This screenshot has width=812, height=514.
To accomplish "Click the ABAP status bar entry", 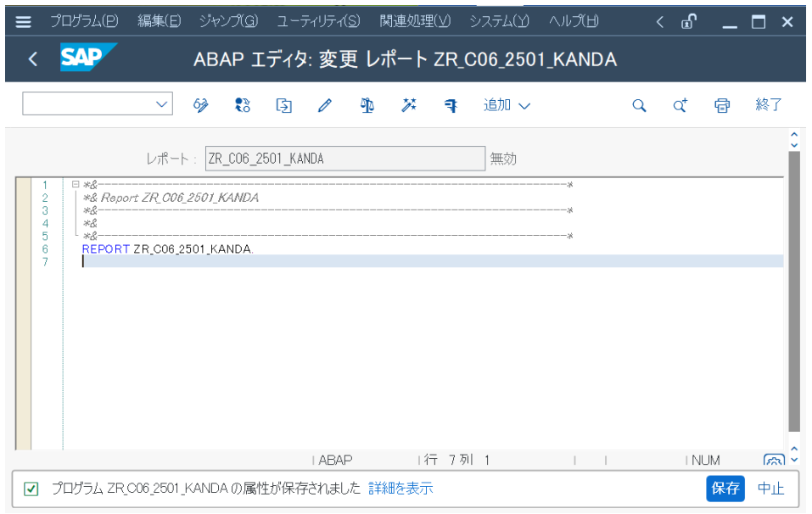I will pos(335,460).
